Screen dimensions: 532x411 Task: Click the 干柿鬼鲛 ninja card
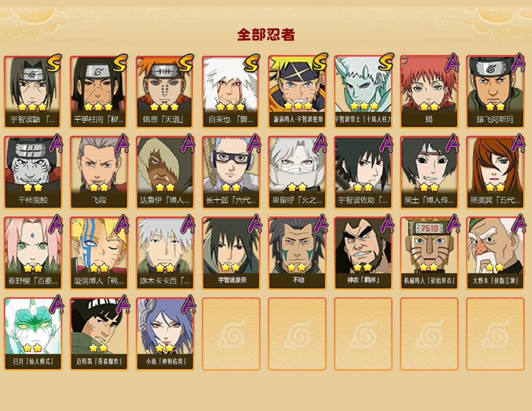click(33, 172)
